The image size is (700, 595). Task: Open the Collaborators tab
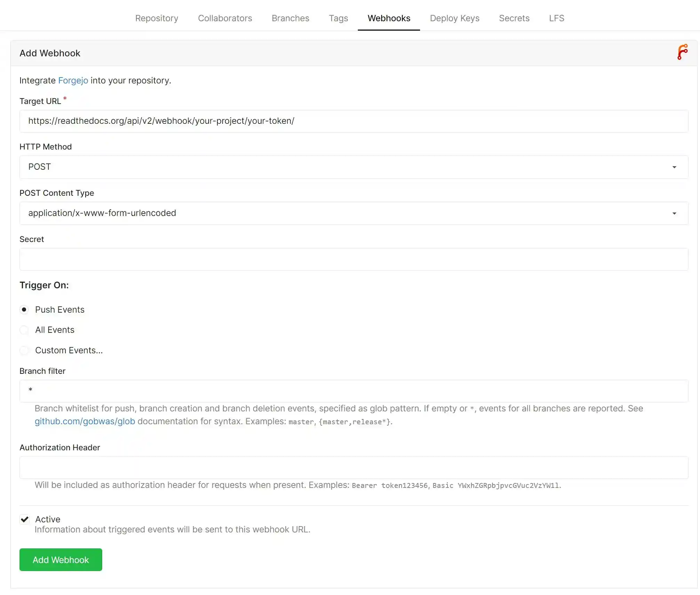(225, 18)
